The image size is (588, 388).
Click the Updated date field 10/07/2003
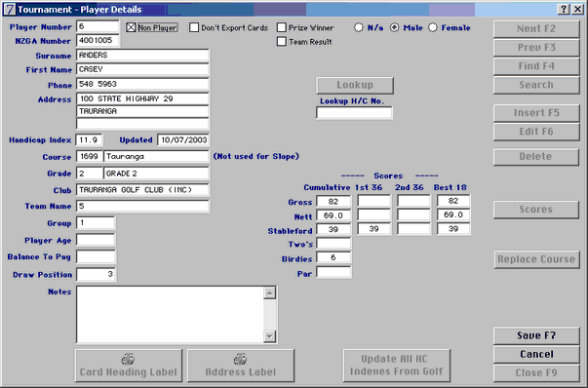pos(183,140)
